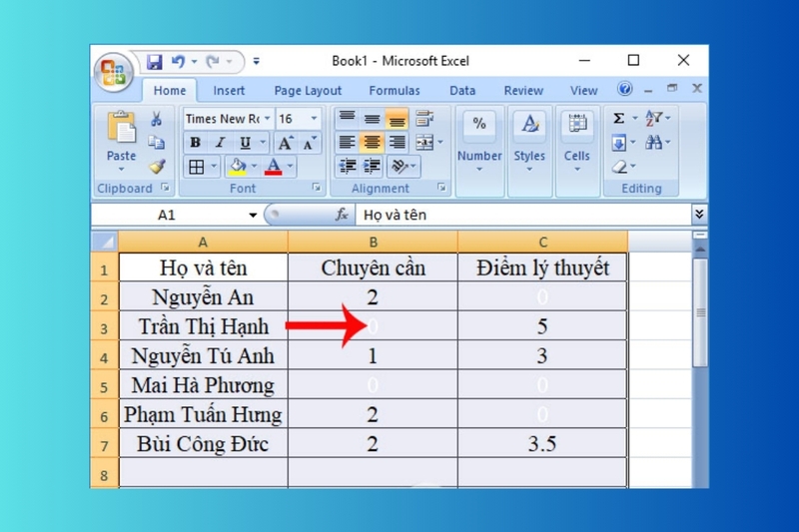
Task: Toggle Underline formatting
Action: point(246,143)
